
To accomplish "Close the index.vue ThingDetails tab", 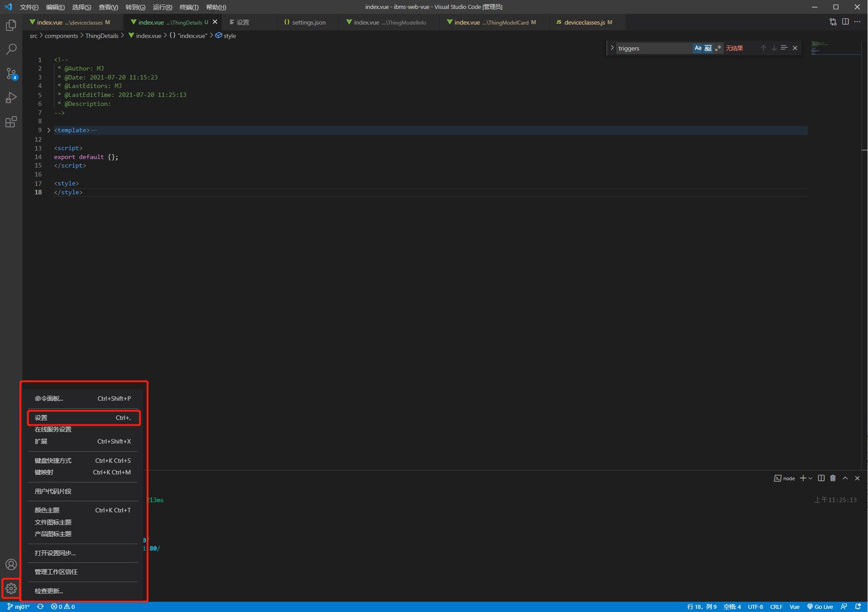I will (215, 22).
